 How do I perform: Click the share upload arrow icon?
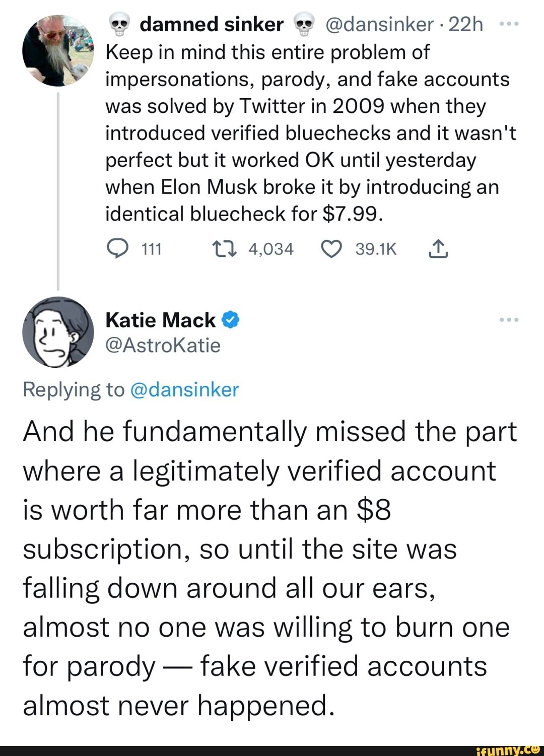438,249
